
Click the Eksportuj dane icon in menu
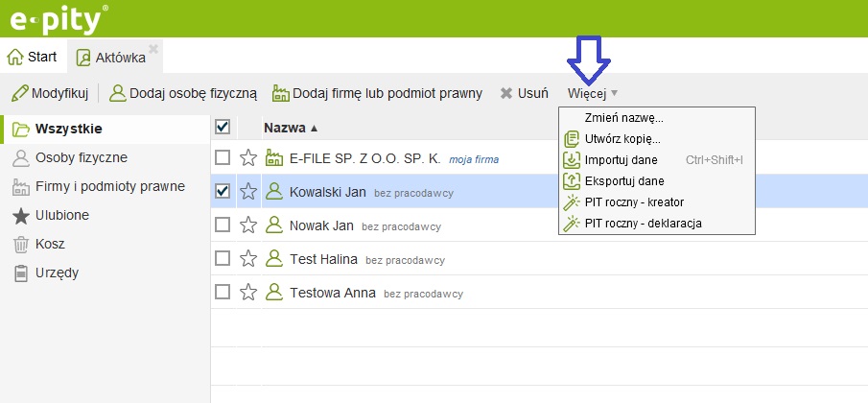571,180
